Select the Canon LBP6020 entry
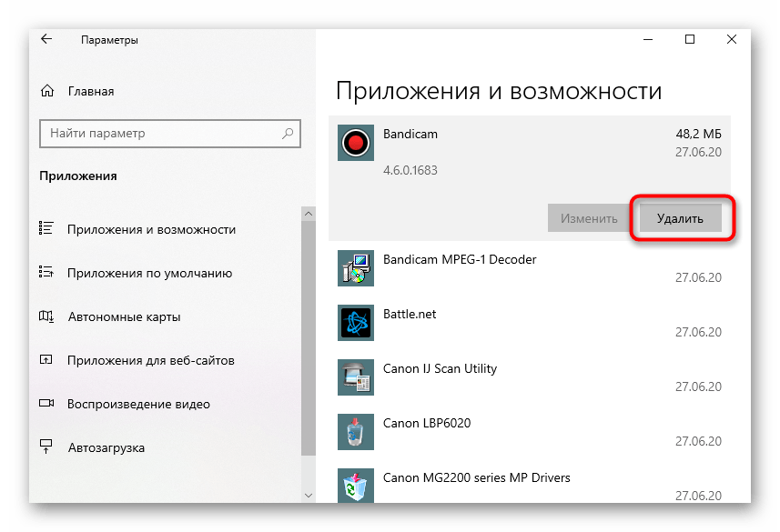 click(x=530, y=433)
